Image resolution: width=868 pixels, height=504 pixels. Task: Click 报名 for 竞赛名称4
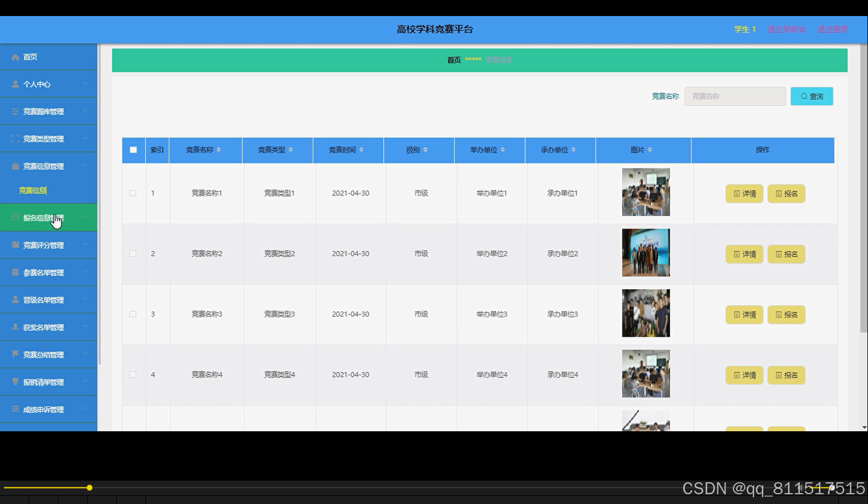786,375
